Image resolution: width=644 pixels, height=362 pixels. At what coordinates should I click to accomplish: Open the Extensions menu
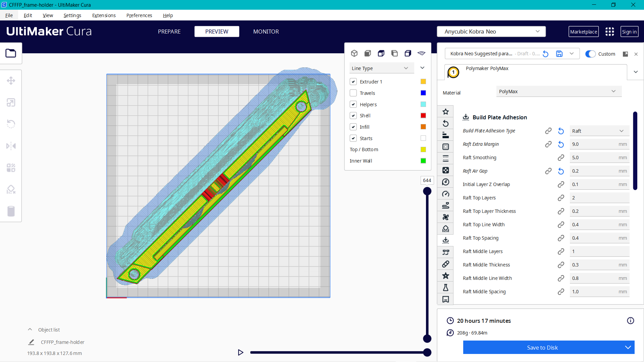tap(104, 15)
